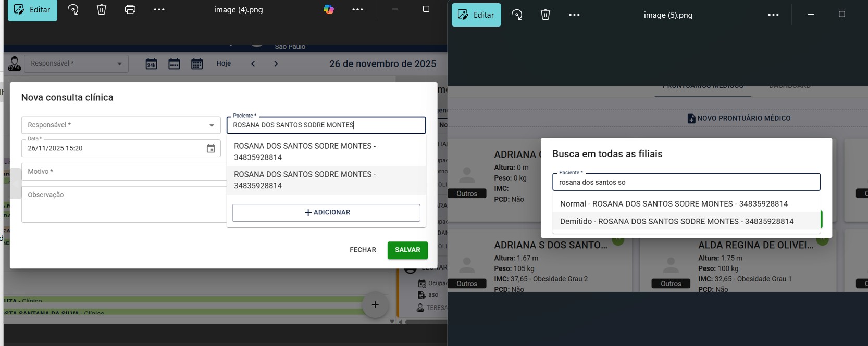Click the ADICIONAR button
868x346 pixels.
(326, 212)
